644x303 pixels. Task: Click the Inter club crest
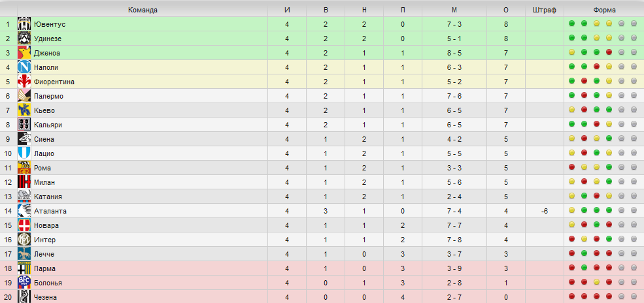(24, 240)
